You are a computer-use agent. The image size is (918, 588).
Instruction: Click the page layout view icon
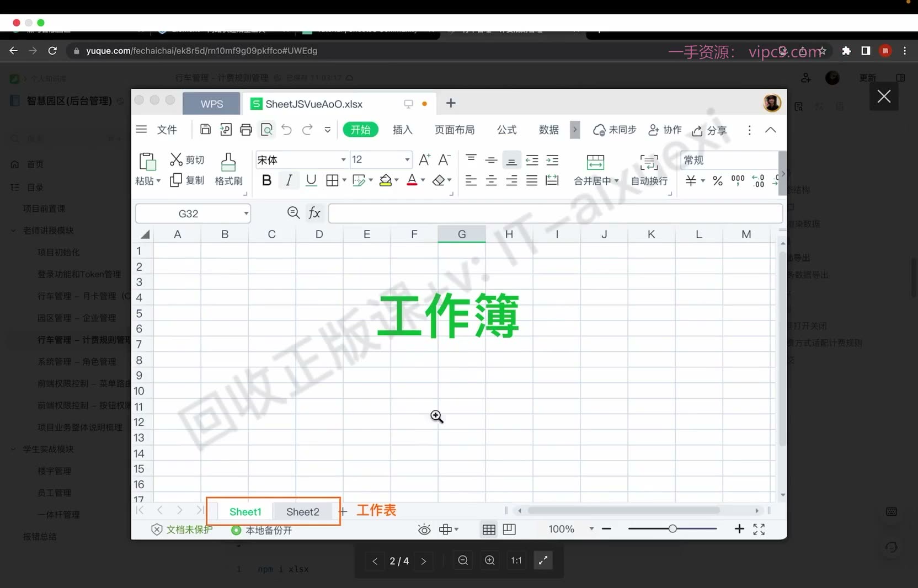click(x=509, y=530)
